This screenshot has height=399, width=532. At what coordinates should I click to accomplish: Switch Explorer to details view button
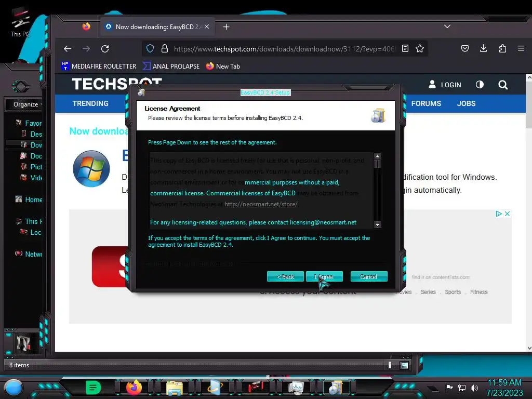(390, 365)
